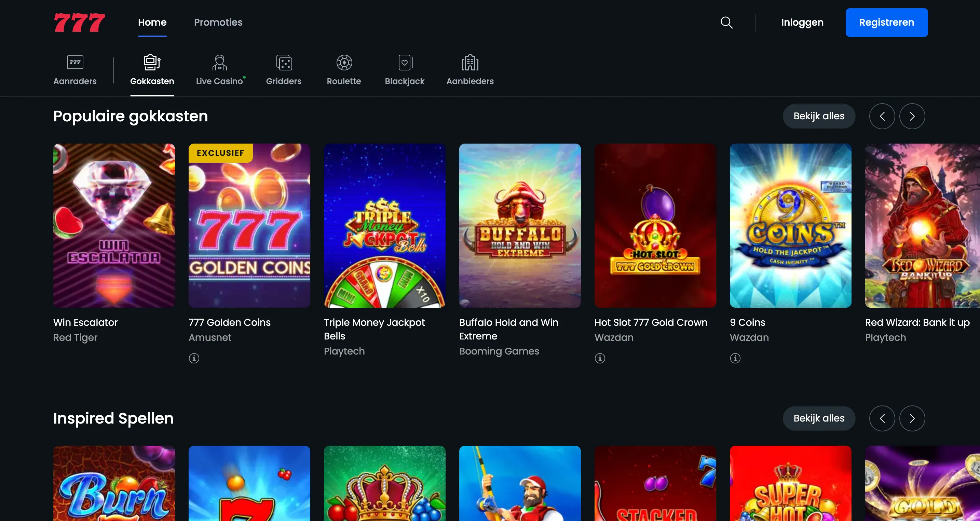Select the Gokkasten slot machine icon
Screen dimensions: 980x521
(152, 63)
